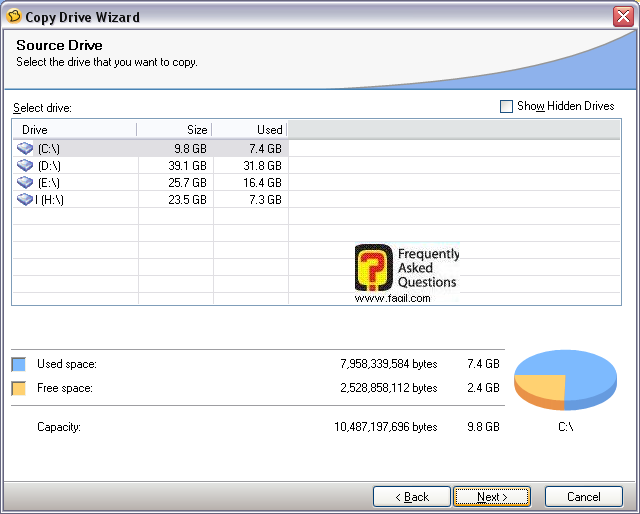Sort drives by Size column header

click(175, 130)
